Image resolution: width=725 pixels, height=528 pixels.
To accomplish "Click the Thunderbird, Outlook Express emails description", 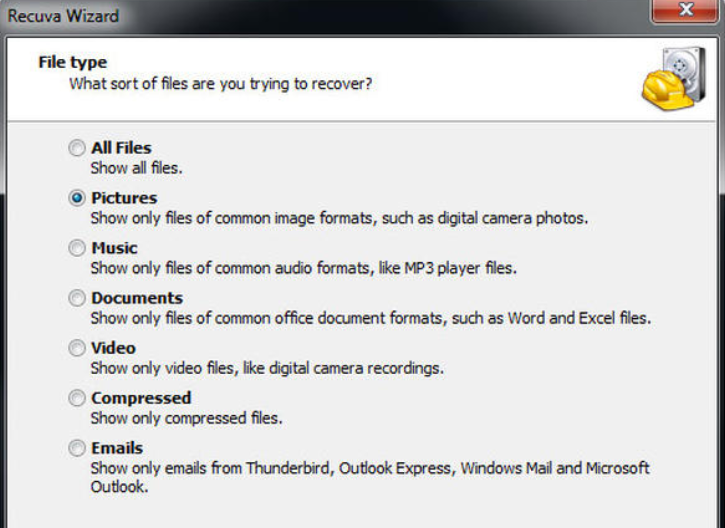I will click(x=370, y=477).
